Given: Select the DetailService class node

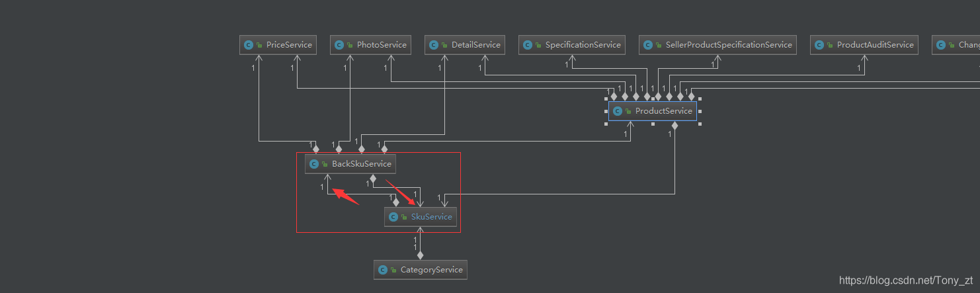Looking at the screenshot, I should (x=466, y=45).
